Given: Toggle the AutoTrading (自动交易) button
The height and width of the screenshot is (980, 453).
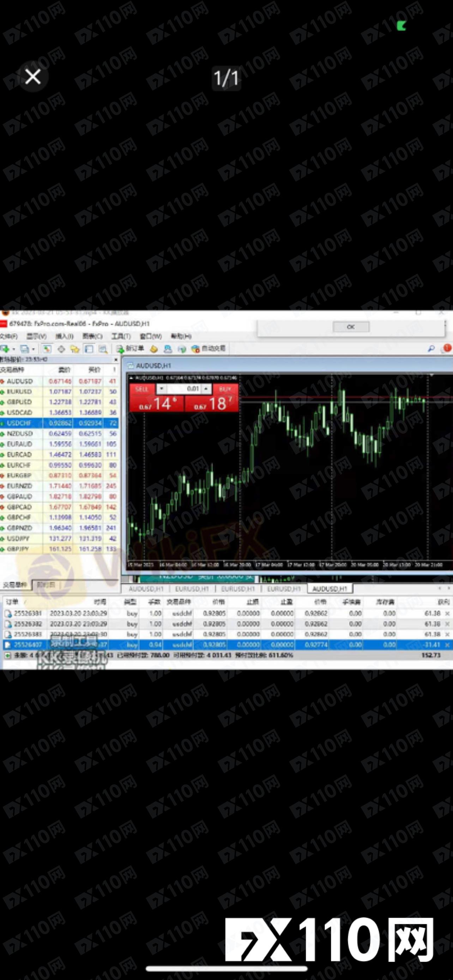Looking at the screenshot, I should tap(209, 349).
